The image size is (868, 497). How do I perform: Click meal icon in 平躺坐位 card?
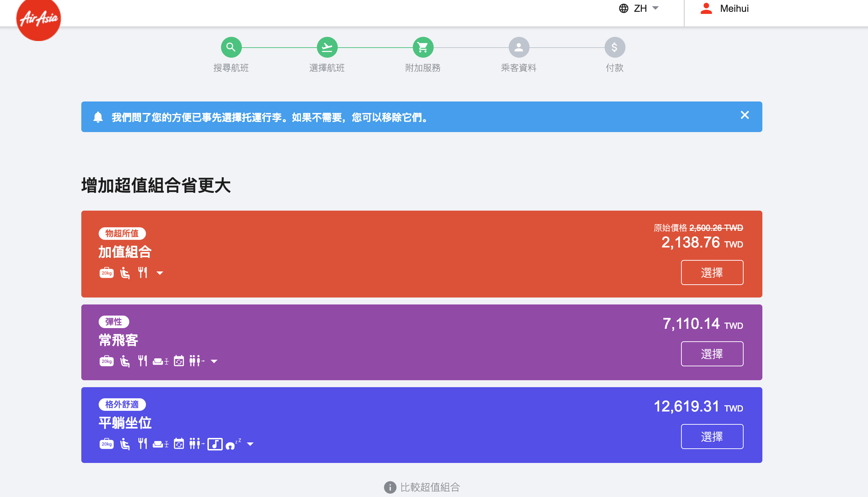pos(142,443)
